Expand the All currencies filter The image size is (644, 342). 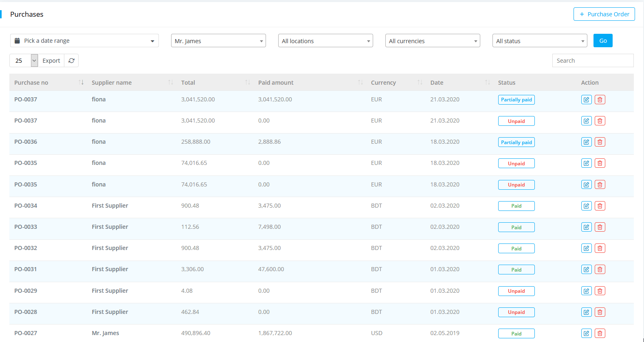pos(433,41)
